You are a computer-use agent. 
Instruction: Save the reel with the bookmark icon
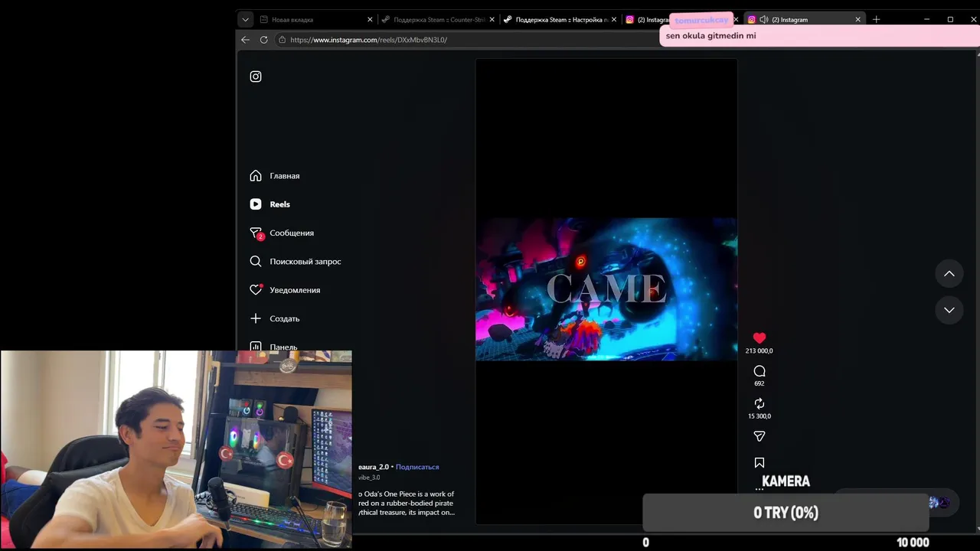(x=759, y=463)
